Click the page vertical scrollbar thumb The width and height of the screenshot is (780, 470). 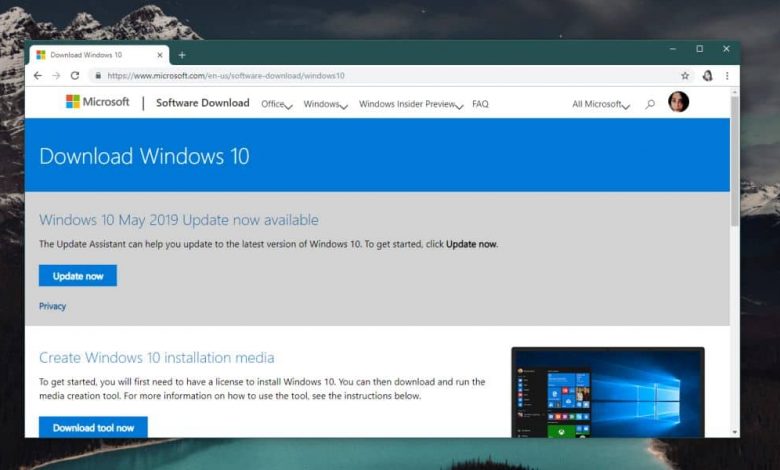tap(735, 161)
